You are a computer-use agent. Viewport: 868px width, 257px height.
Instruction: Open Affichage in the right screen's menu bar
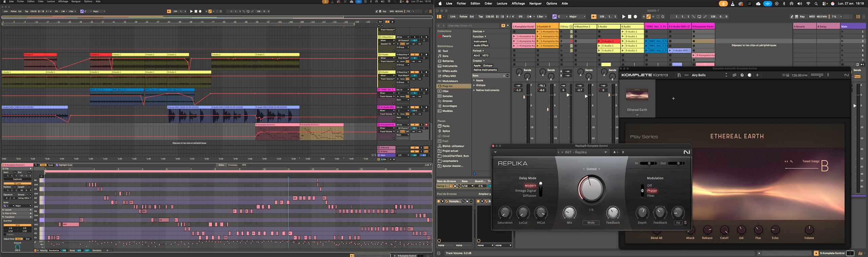(518, 4)
